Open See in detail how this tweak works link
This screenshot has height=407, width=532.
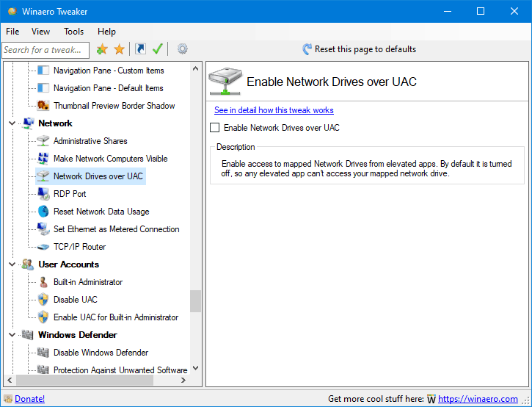pos(274,110)
